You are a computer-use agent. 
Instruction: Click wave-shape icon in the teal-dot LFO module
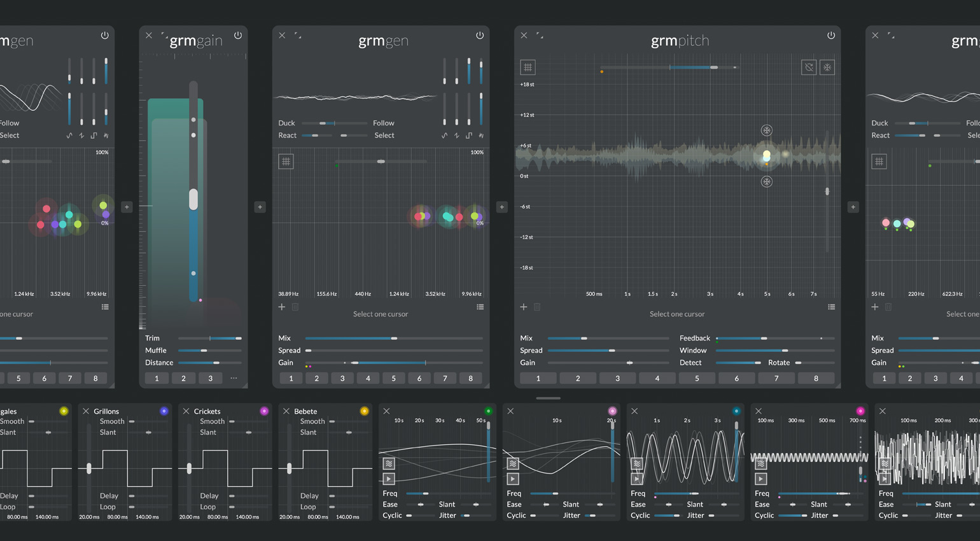pyautogui.click(x=637, y=463)
